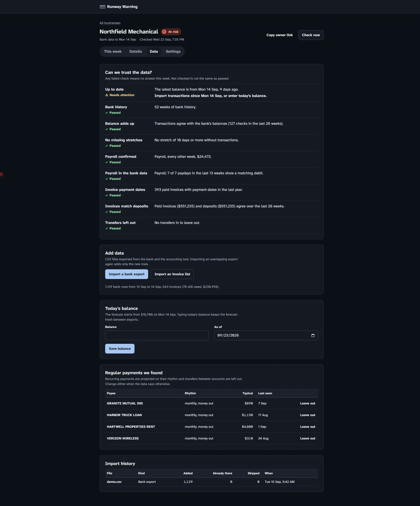The image size is (420, 506).
Task: Click the Invoice payment dates label
Action: [x=125, y=190]
